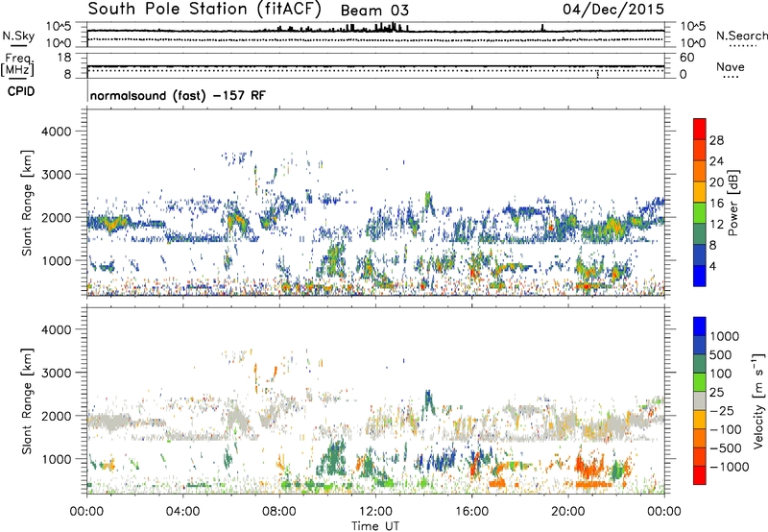Screen dimensions: 768x532
Task: Click the 12:00 time tick label
Action: [375, 512]
